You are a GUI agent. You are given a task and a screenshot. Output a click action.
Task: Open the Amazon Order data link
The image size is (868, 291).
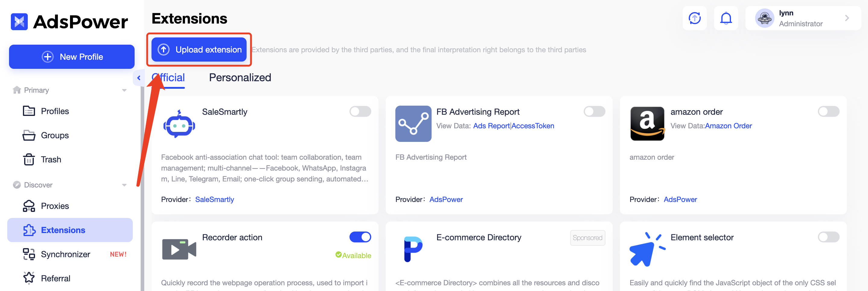pos(728,126)
